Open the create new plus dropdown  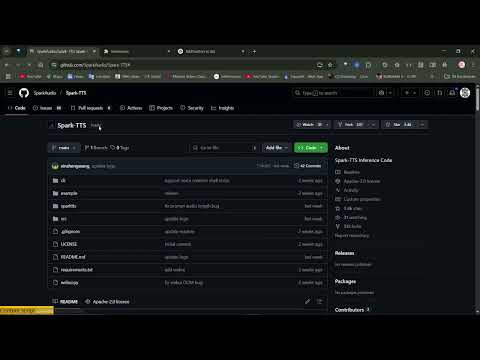click(410, 93)
